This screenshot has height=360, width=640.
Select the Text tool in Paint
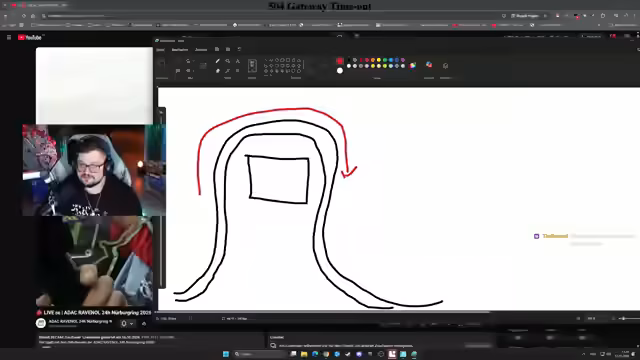238,61
